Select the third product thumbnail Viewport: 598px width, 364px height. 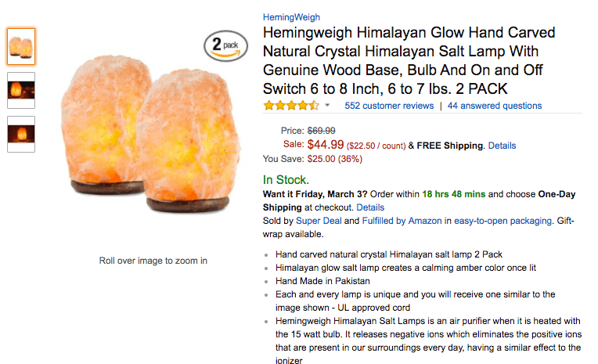21,134
